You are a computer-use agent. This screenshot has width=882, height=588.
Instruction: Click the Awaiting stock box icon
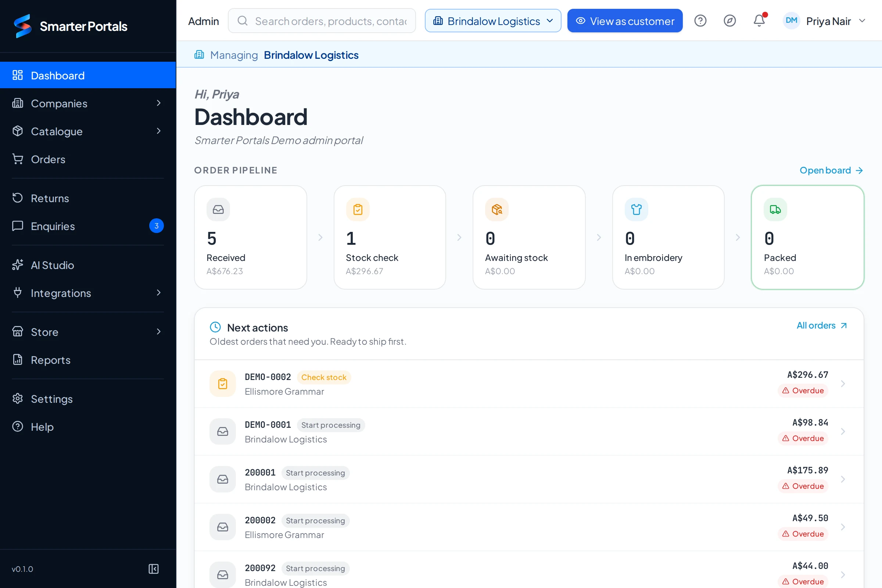497,209
